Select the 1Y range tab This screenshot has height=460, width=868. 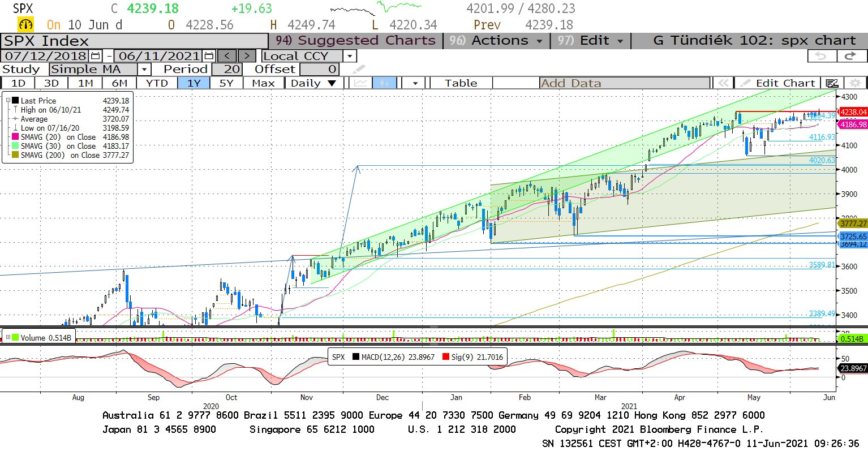click(x=194, y=83)
